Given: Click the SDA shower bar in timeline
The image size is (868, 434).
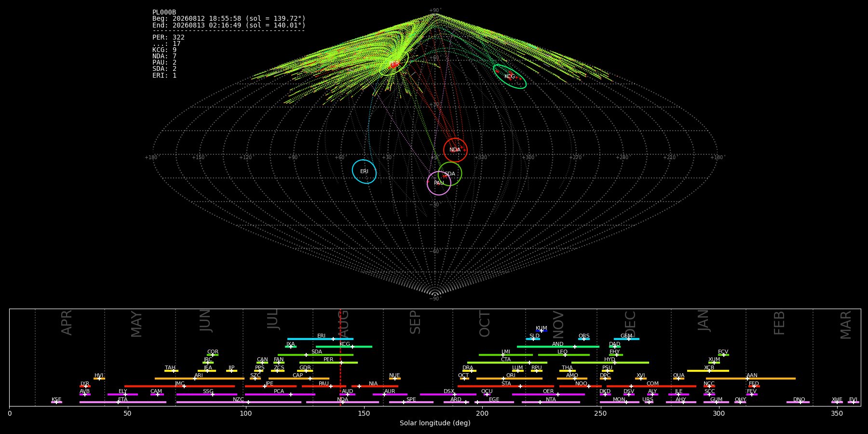Looking at the screenshot, I should pyautogui.click(x=315, y=355).
